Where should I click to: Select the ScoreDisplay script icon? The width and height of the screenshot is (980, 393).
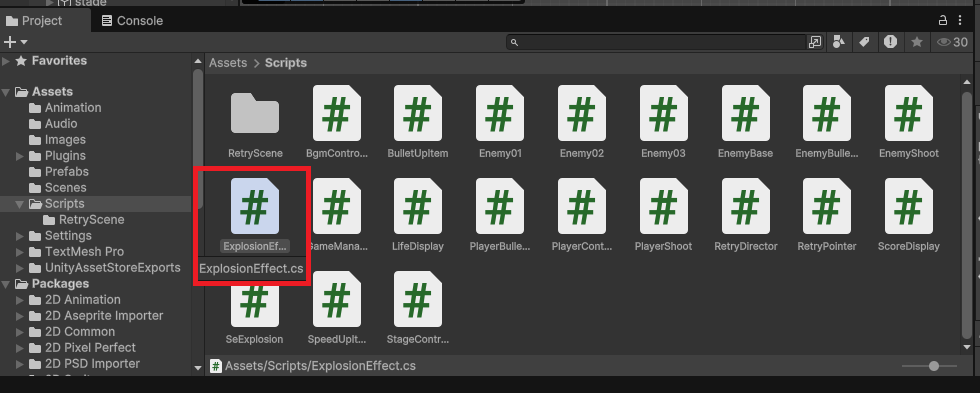coord(908,206)
